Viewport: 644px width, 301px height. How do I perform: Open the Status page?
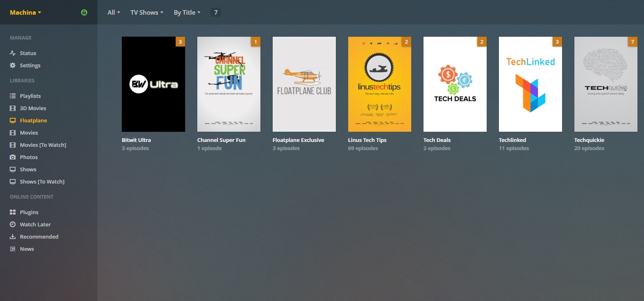[28, 53]
